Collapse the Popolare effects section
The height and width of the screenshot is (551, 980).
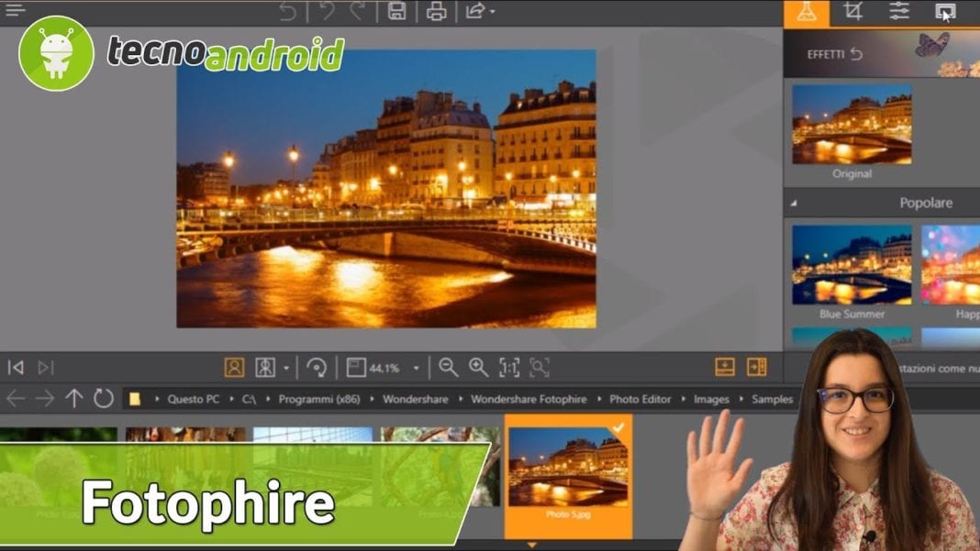pyautogui.click(x=794, y=203)
